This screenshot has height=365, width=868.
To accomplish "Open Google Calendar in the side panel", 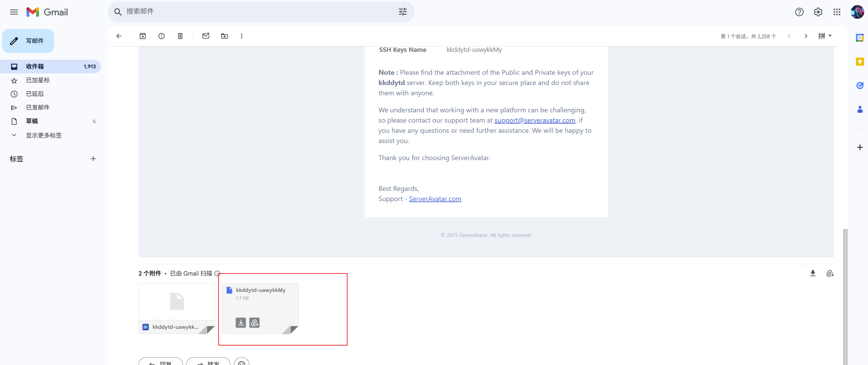I will (x=860, y=38).
